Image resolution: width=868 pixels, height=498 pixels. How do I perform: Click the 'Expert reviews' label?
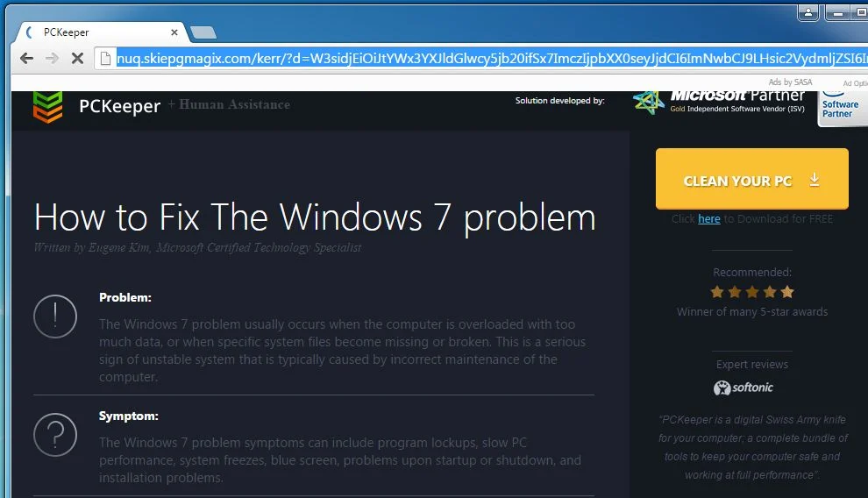[751, 364]
